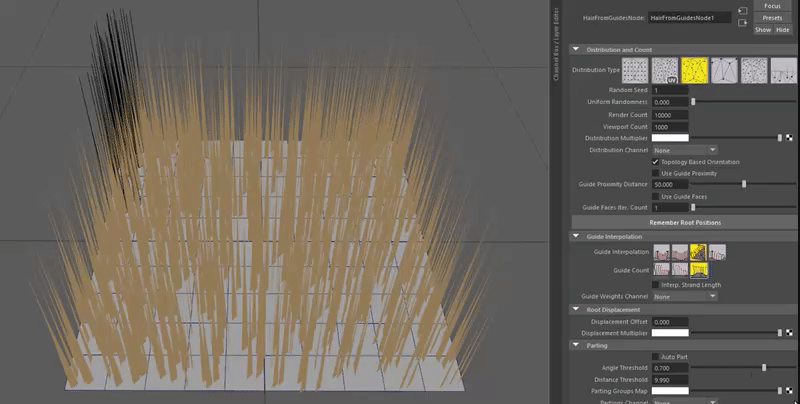Select the first Guide Count icon

pyautogui.click(x=662, y=269)
